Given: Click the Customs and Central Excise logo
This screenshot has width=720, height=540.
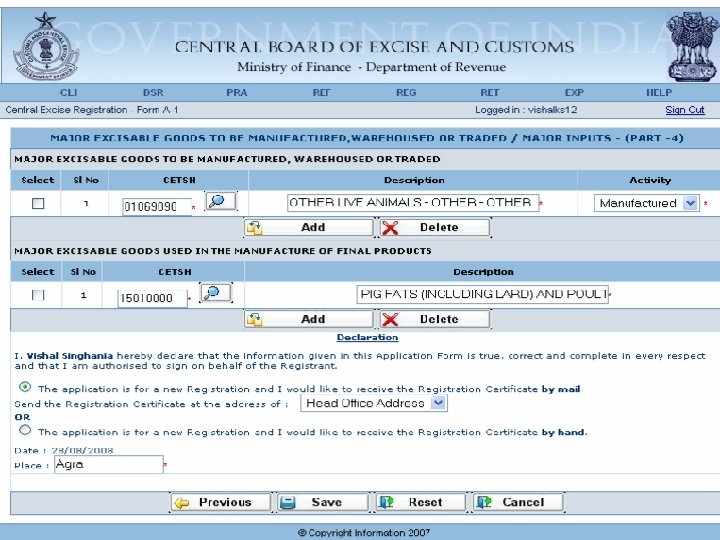Looking at the screenshot, I should (x=45, y=47).
